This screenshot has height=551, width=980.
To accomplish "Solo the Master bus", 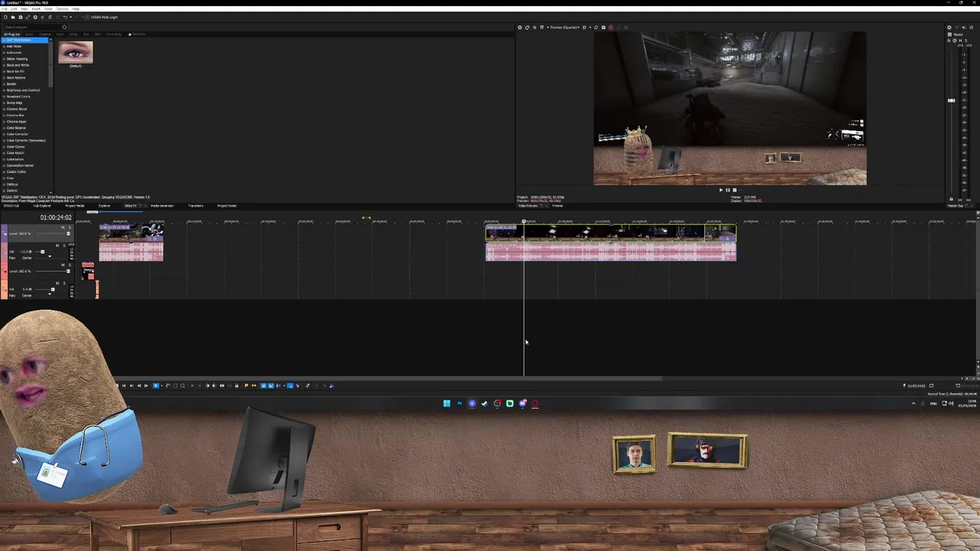I will coord(966,41).
